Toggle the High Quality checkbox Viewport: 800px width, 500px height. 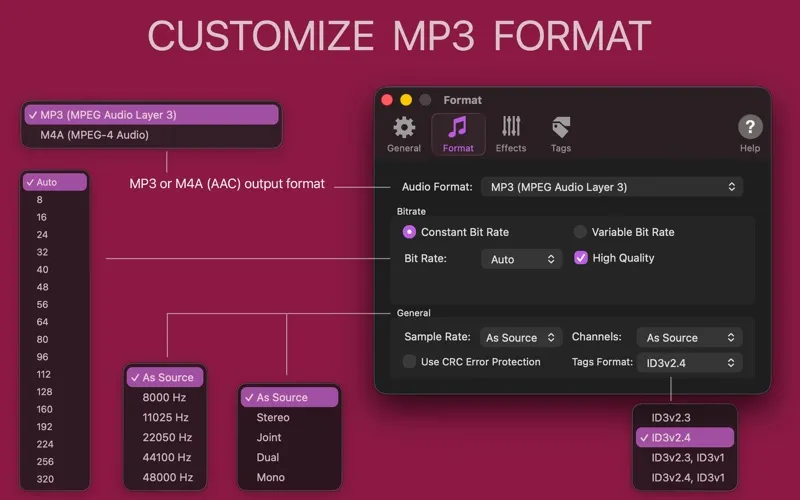click(581, 258)
